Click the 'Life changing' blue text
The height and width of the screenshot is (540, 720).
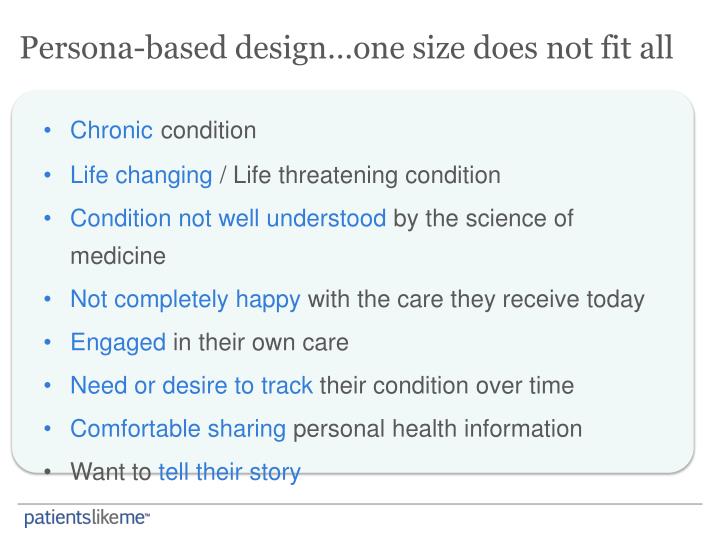point(141,175)
